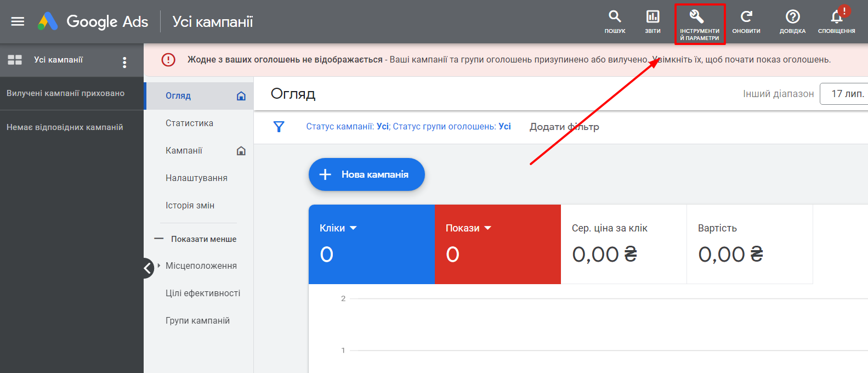868x373 pixels.
Task: Click the red alert warning icon
Action: pos(168,59)
